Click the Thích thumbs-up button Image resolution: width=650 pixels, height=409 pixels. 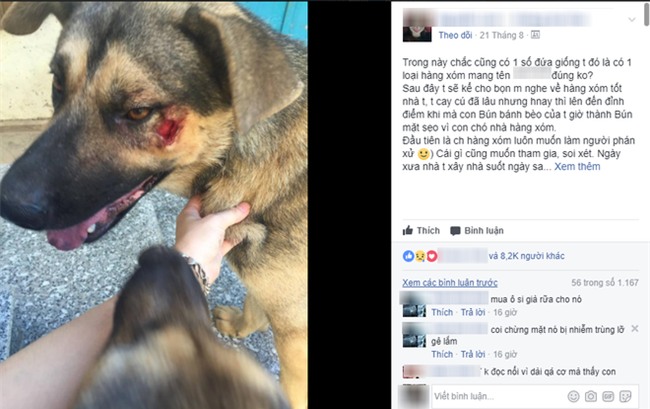(x=421, y=230)
